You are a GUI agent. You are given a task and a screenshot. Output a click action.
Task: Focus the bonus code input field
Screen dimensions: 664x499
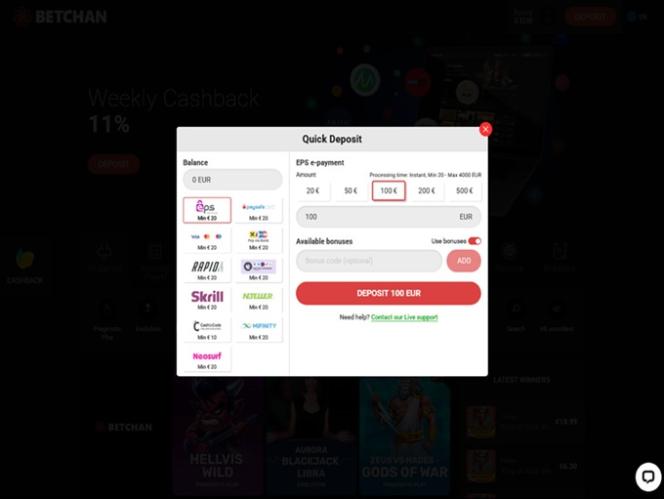(369, 261)
